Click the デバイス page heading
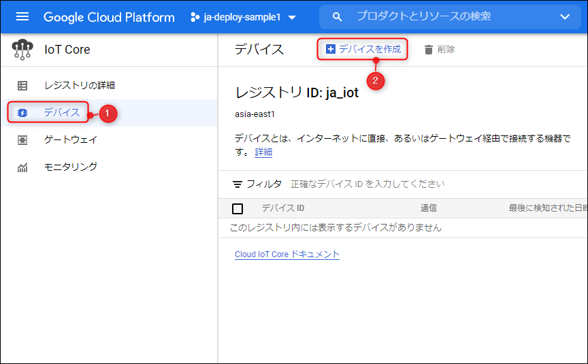Screen dimensions: 588x364 click(259, 49)
